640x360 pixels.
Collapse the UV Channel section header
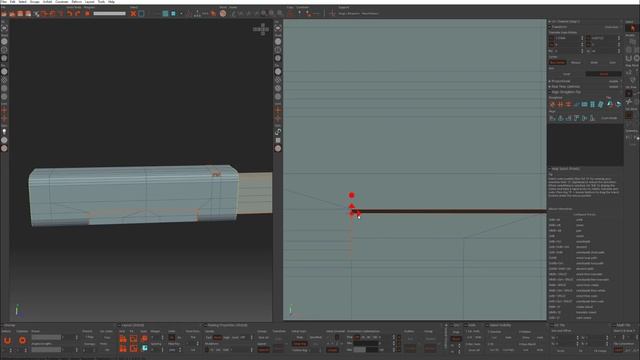550,21
